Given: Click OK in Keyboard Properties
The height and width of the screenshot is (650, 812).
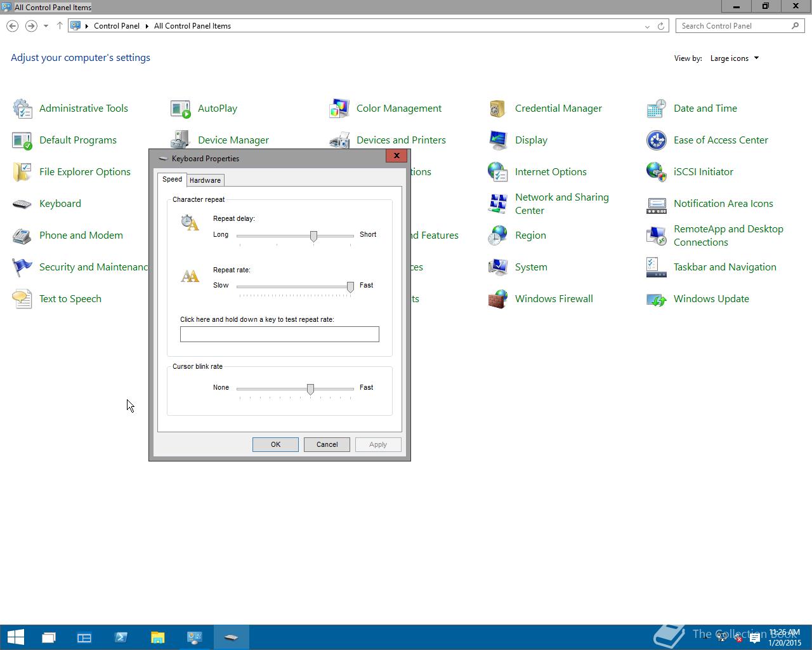Looking at the screenshot, I should pyautogui.click(x=275, y=444).
